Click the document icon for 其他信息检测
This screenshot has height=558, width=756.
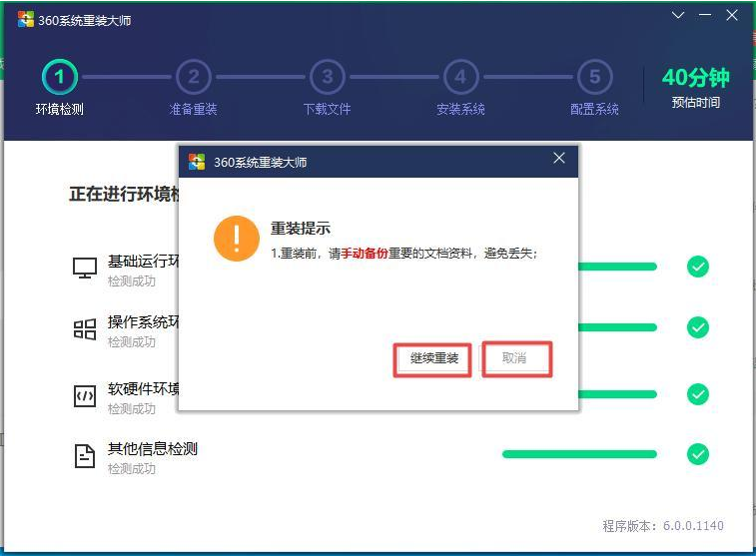click(84, 456)
